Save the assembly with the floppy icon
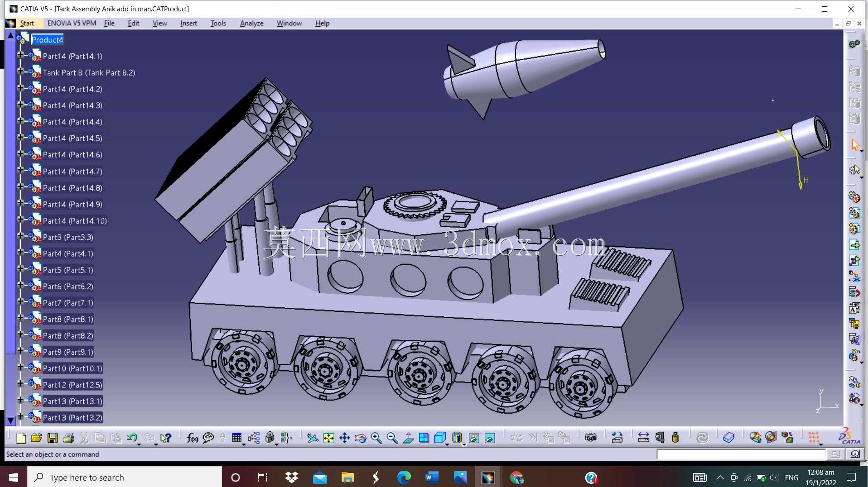Screen dimensions: 868x487 pyautogui.click(x=53, y=438)
